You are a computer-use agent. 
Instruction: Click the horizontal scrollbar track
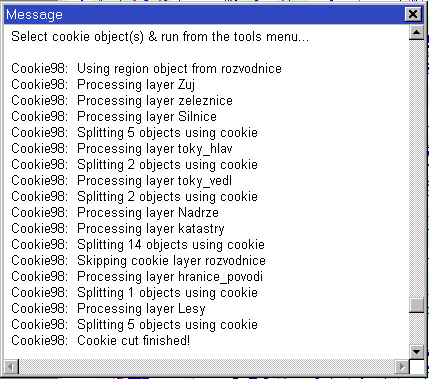(207, 367)
